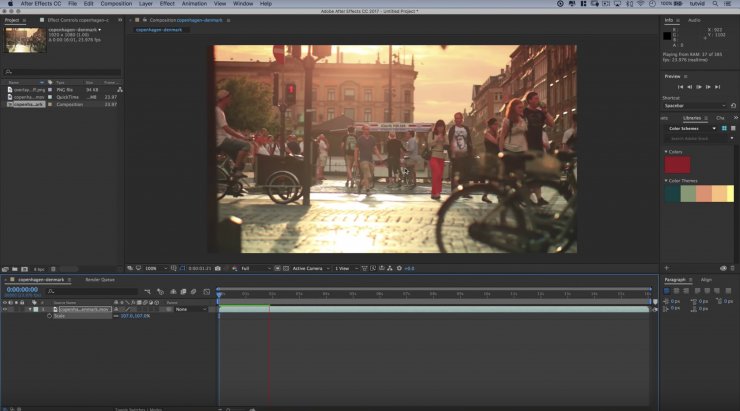The height and width of the screenshot is (411, 740).
Task: Adjust exposure value +0.0
Action: click(x=409, y=268)
